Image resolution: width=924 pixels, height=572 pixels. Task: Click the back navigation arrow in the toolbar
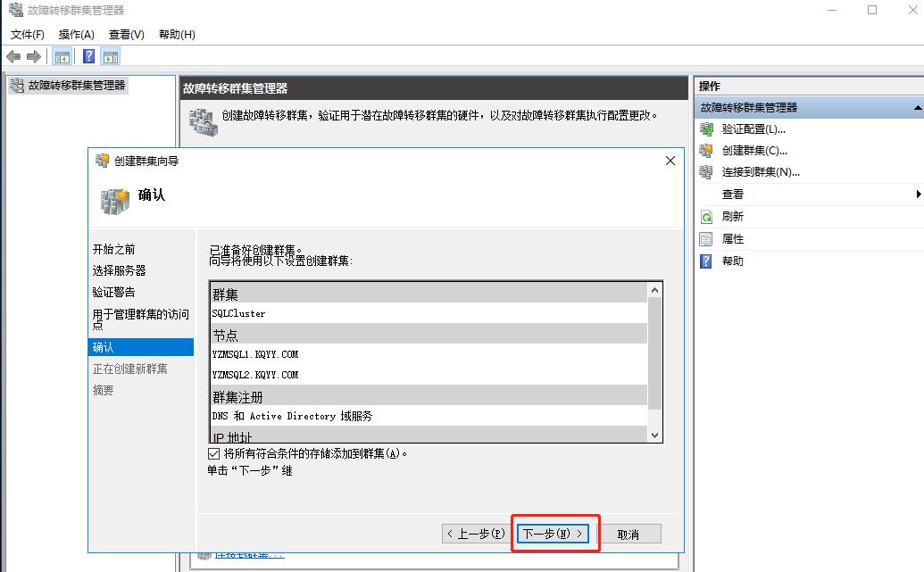[x=12, y=55]
